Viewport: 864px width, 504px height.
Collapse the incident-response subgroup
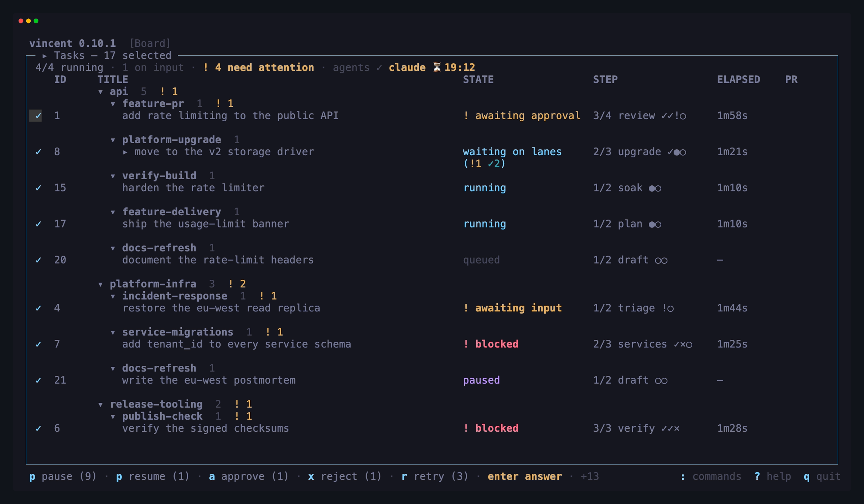tap(113, 297)
